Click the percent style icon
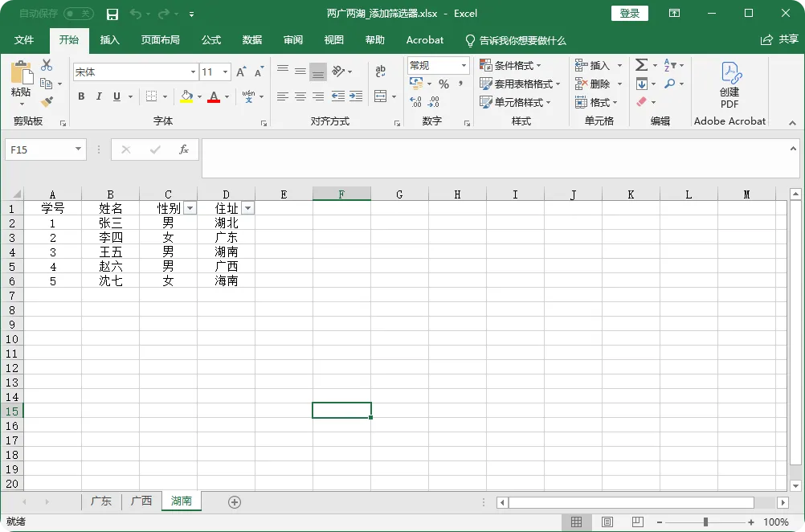The width and height of the screenshot is (805, 532). click(444, 84)
